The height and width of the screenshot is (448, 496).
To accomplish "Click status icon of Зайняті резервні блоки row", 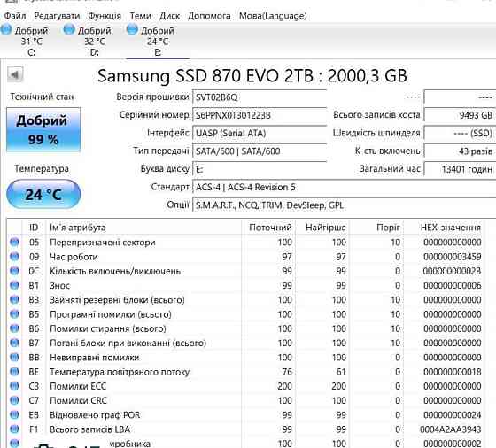I will (x=14, y=300).
